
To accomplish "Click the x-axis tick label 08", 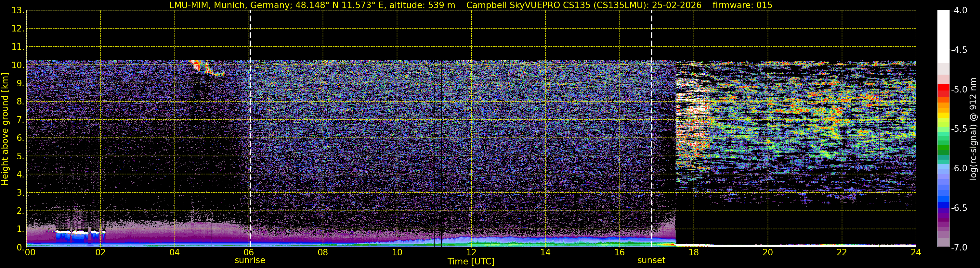I will [323, 252].
